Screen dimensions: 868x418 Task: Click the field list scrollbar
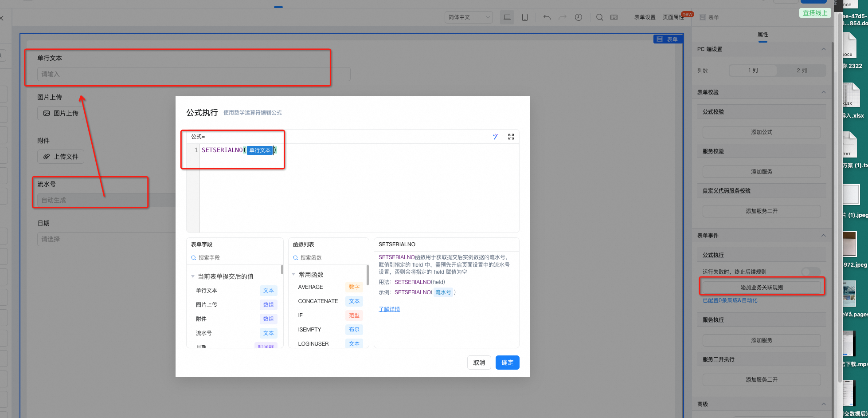[x=282, y=270]
